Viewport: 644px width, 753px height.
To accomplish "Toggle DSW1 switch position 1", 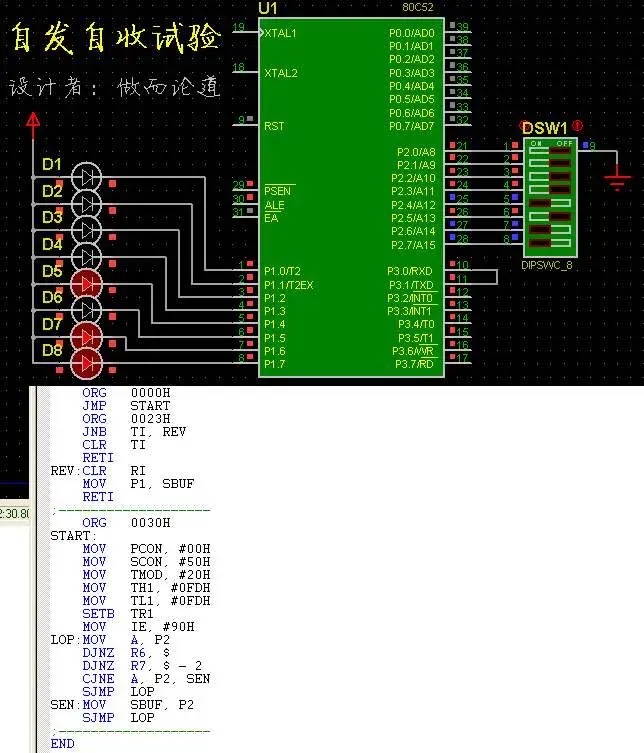I will click(x=550, y=151).
